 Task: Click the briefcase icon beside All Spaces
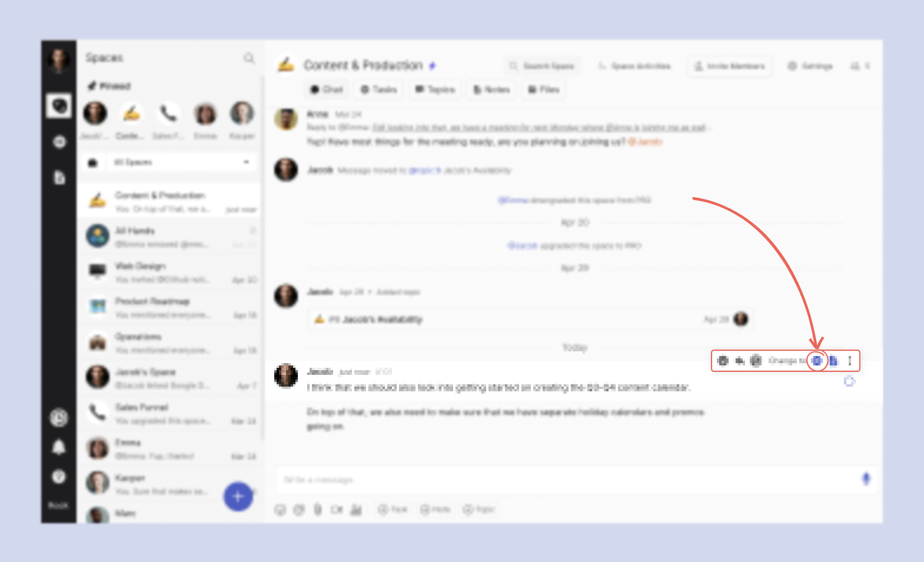[93, 162]
